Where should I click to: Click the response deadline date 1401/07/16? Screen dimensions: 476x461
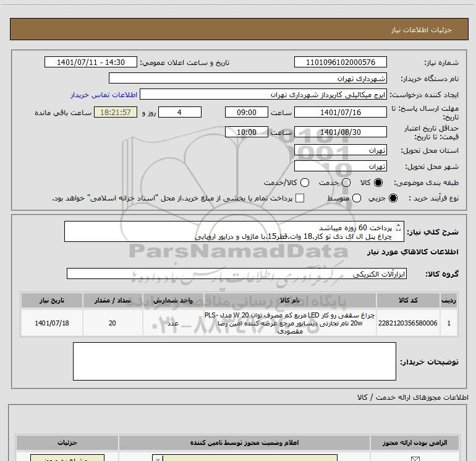[340, 112]
